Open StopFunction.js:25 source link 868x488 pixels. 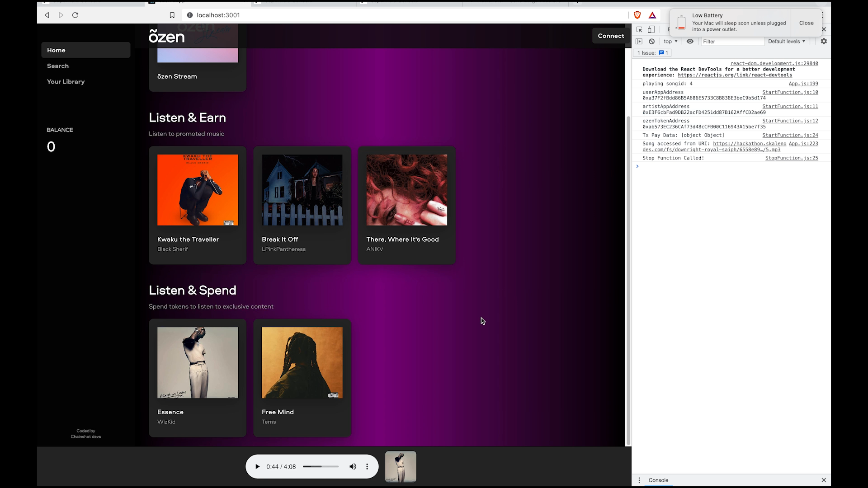point(792,158)
